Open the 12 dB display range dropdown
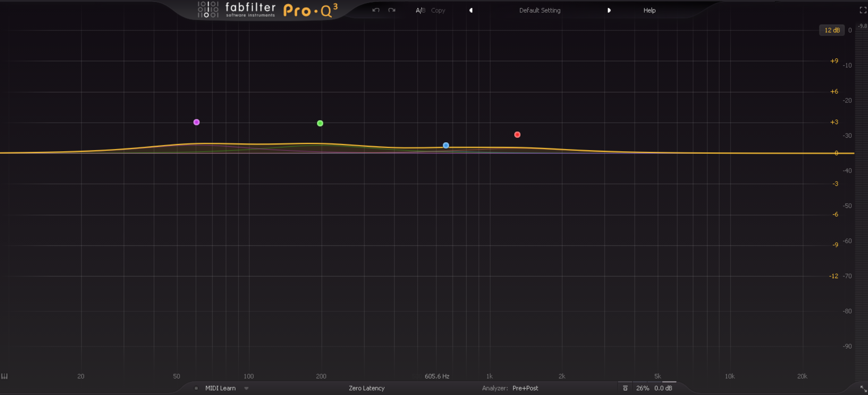The height and width of the screenshot is (395, 868). (x=832, y=30)
